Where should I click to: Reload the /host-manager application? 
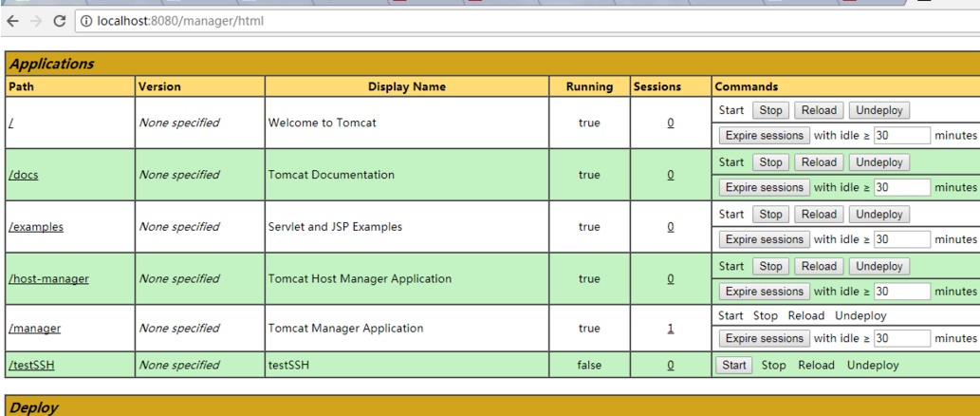pyautogui.click(x=819, y=266)
